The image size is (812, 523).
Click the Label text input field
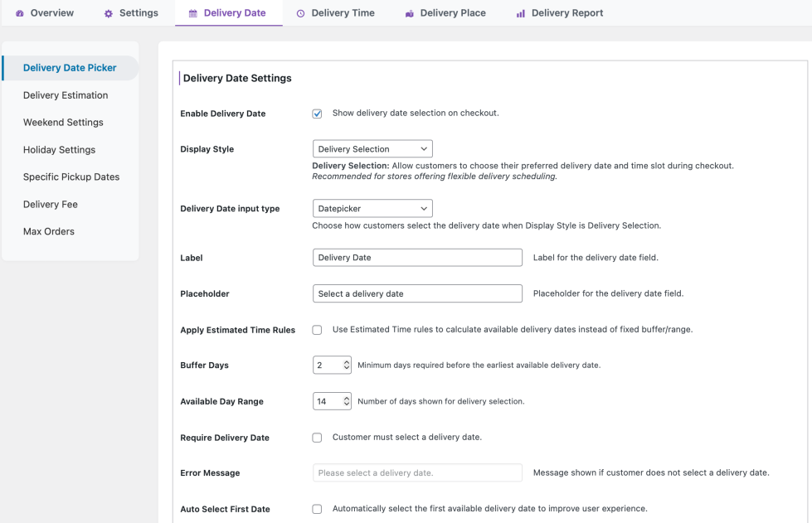[x=417, y=258]
